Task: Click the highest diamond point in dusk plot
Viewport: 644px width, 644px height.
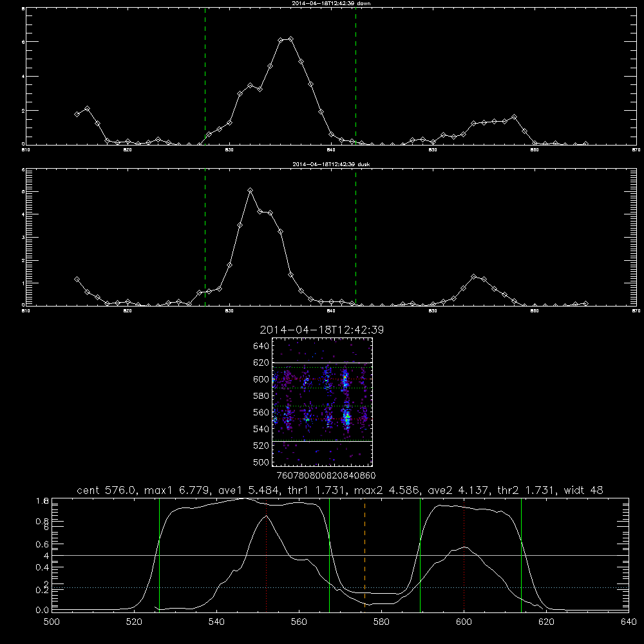Action: click(250, 190)
